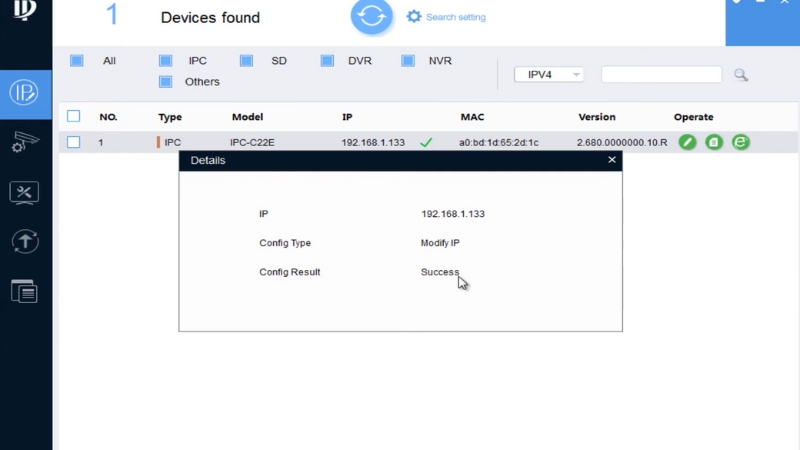Open device web page with green browser icon

pyautogui.click(x=740, y=143)
